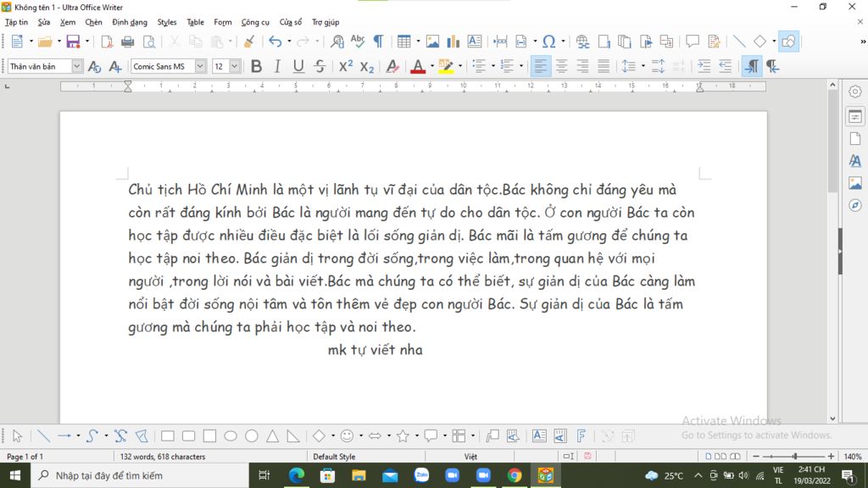Open Find and Replace tool
The image size is (868, 488).
[337, 42]
